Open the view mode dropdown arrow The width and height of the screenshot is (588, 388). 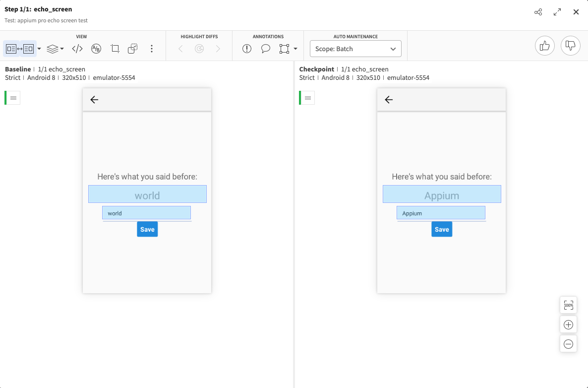(x=39, y=49)
